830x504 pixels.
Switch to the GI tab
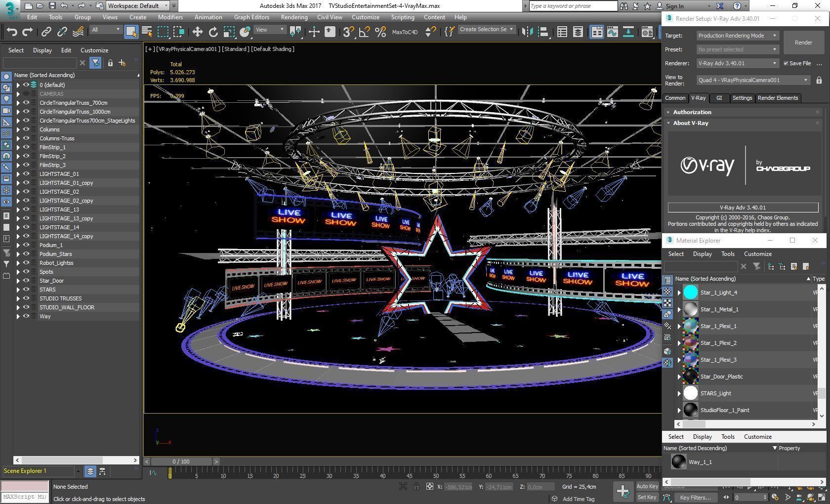[719, 98]
